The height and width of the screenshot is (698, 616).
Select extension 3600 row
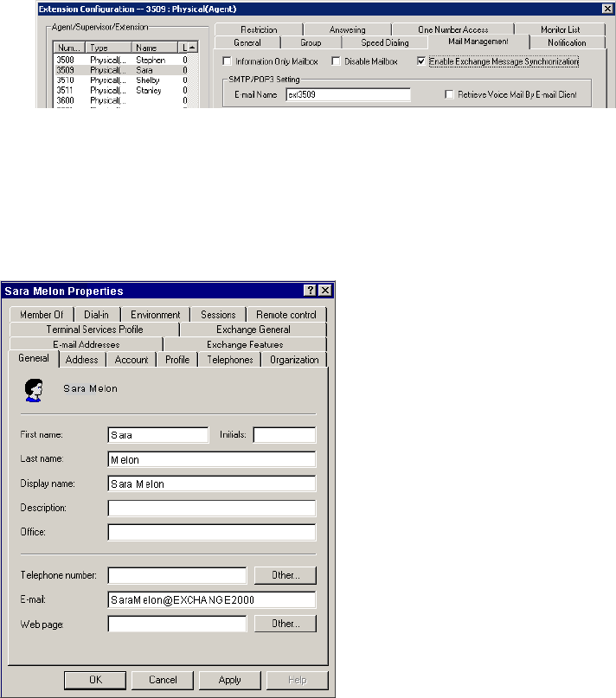123,100
